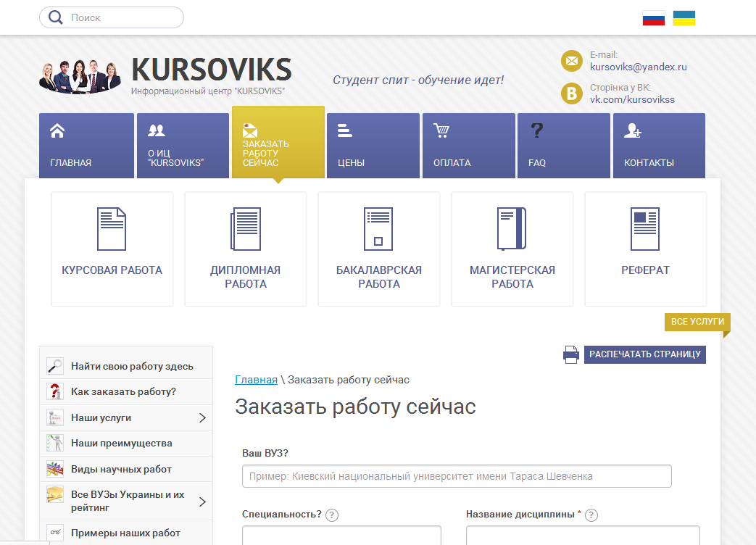756x545 pixels.
Task: Open Примеры наших работ sidebar item
Action: (126, 533)
